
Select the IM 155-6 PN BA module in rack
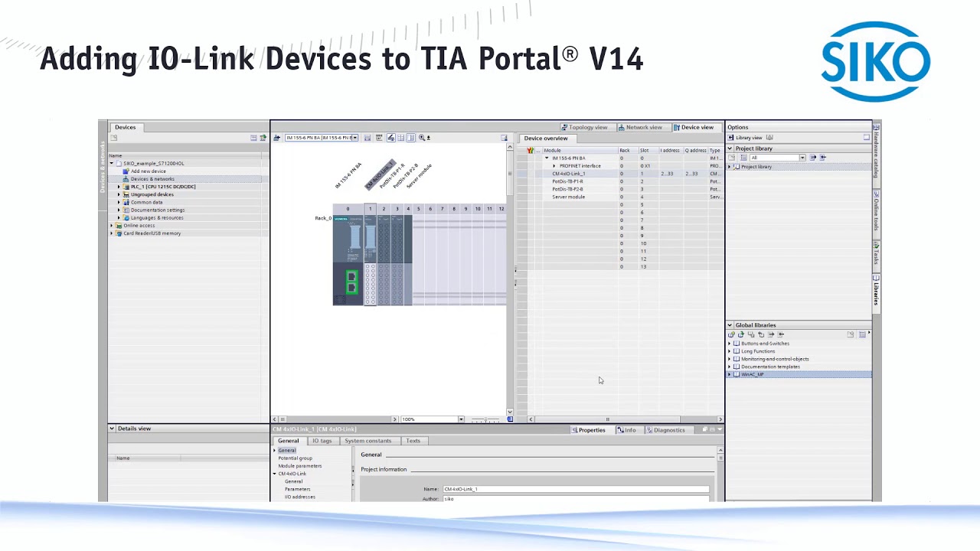click(348, 260)
